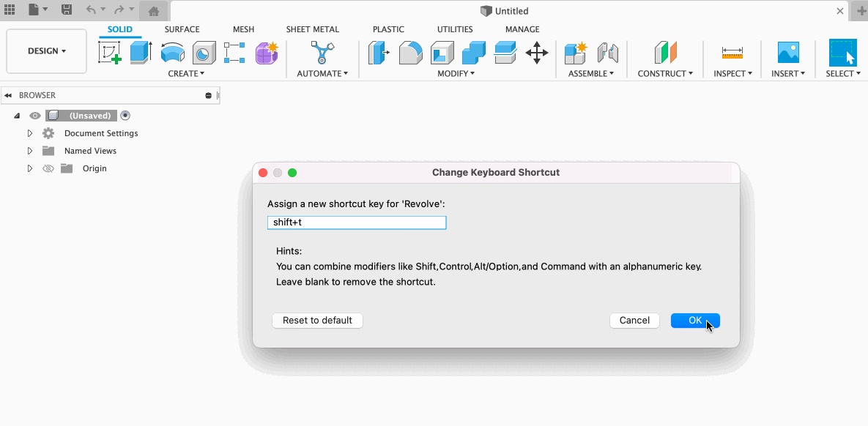Toggle visibility eye of Unsaved component
The height and width of the screenshot is (426, 868).
click(34, 116)
